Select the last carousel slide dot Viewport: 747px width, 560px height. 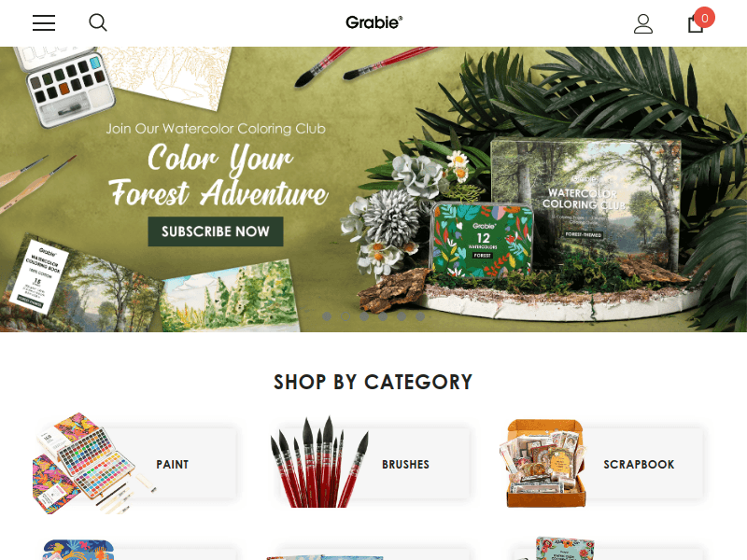(x=420, y=316)
